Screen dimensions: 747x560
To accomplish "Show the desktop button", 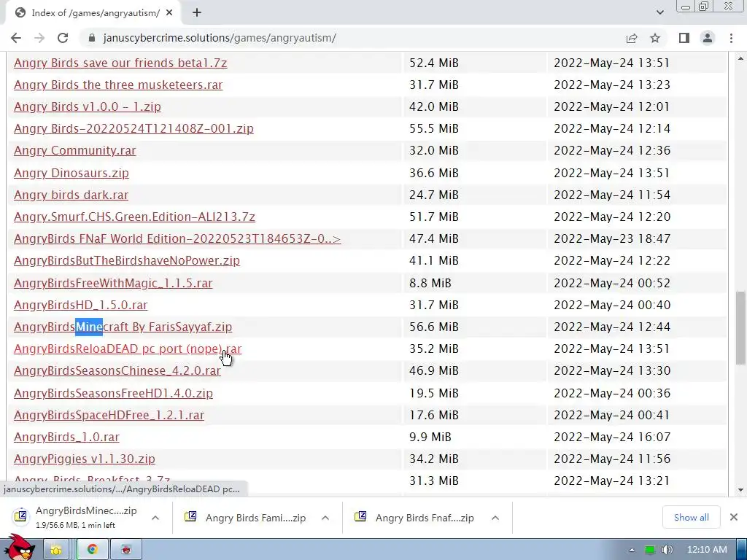I will point(742,550).
